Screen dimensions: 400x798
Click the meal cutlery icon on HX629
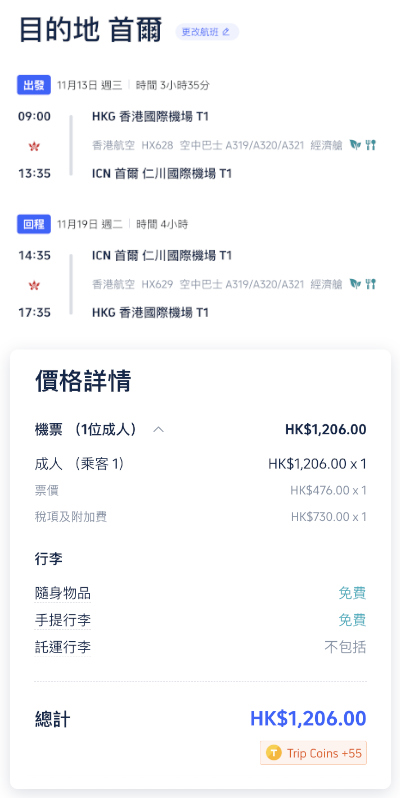370,283
